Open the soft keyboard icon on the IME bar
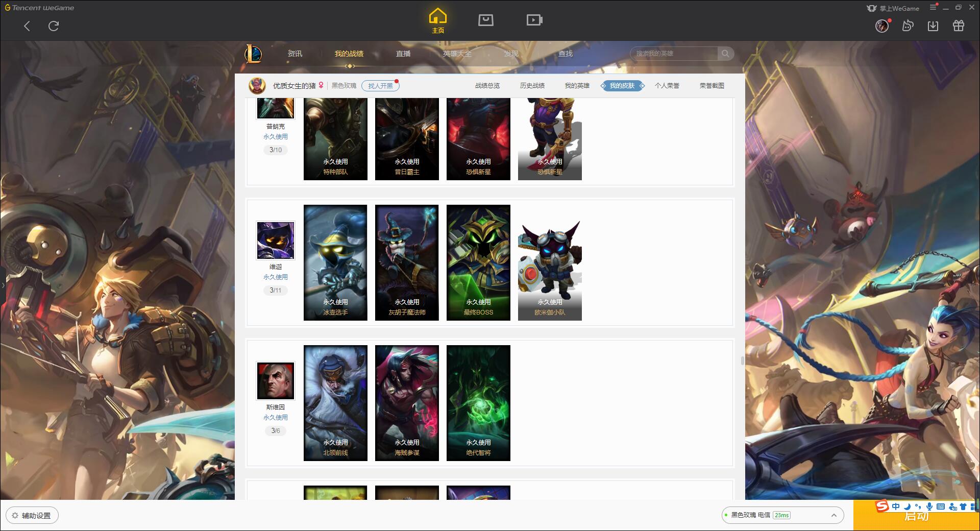Screen dimensions: 980x531 [x=941, y=506]
